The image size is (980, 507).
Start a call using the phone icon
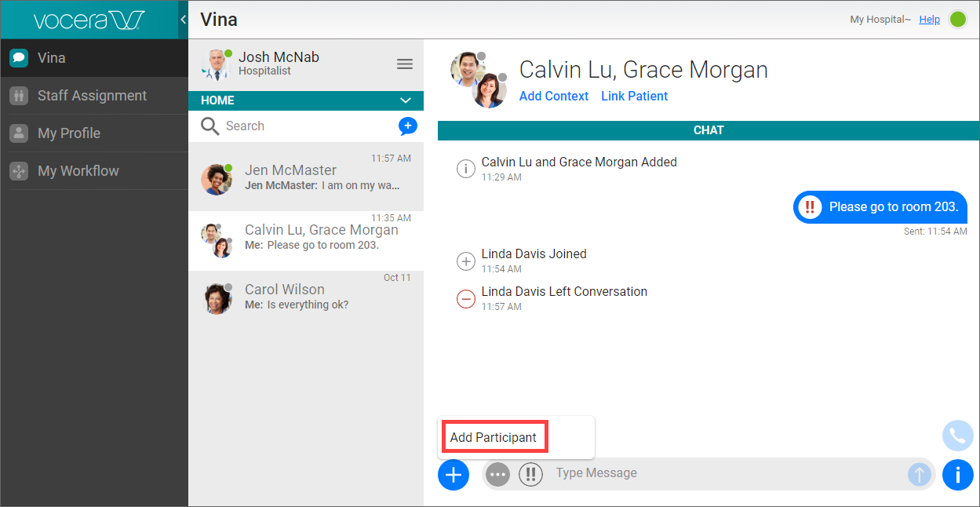[x=958, y=436]
